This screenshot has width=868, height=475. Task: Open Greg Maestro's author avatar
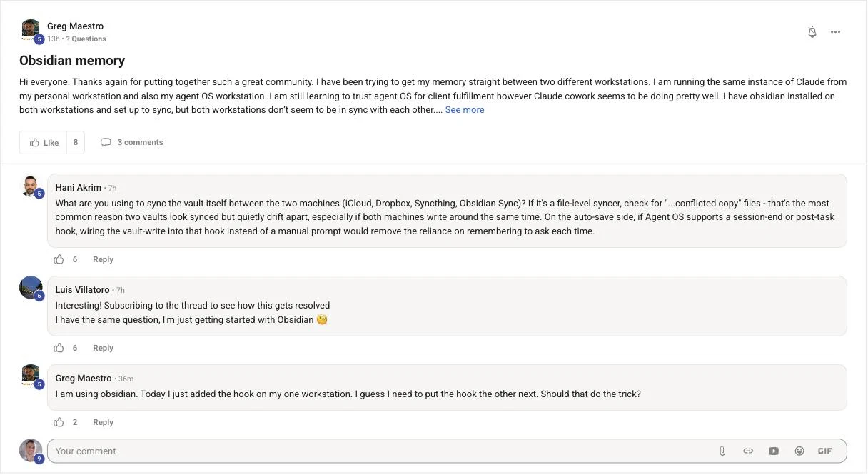pos(31,29)
